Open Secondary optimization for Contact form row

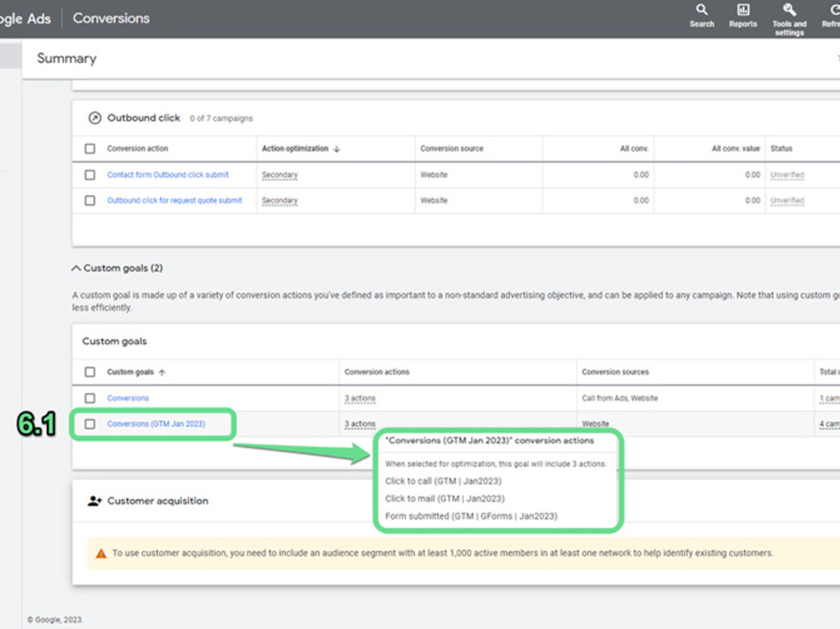tap(280, 175)
